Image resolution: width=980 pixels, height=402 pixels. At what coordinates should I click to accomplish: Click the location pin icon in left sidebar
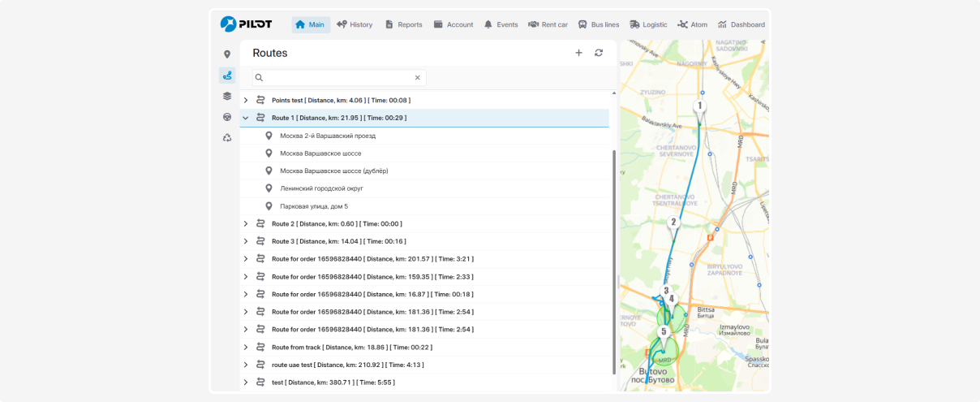click(x=227, y=54)
